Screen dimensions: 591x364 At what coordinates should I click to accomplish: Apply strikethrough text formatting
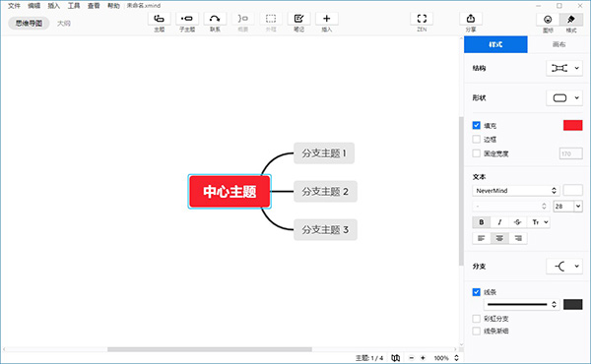click(518, 222)
